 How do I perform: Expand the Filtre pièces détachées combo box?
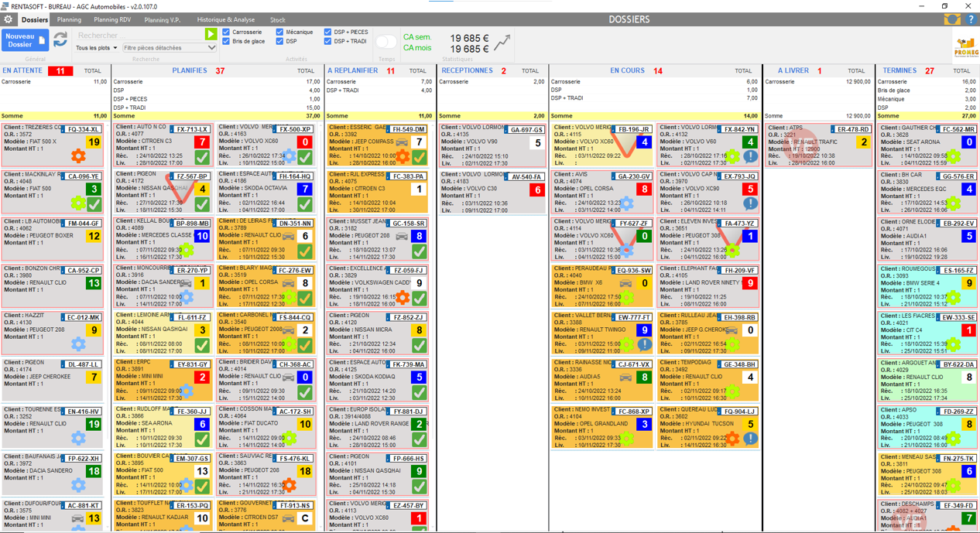(170, 48)
